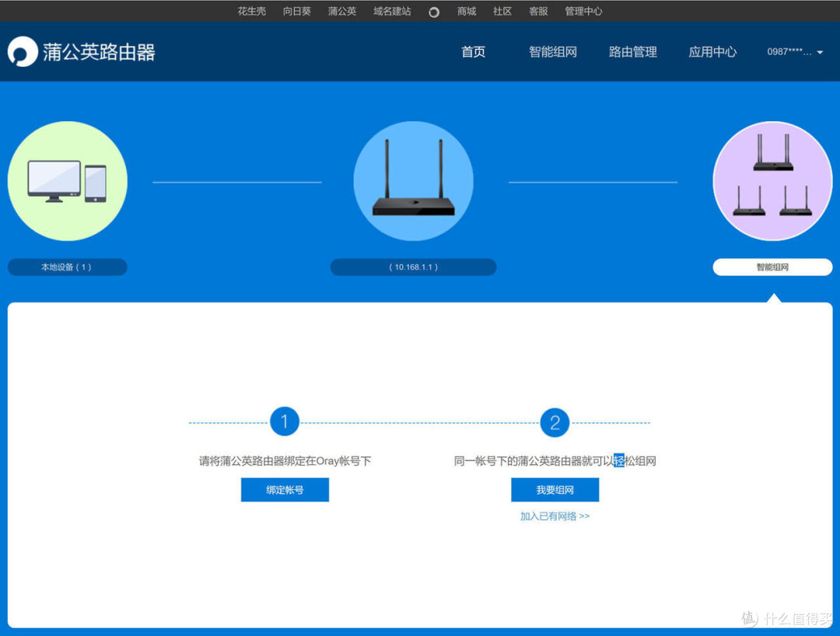Switch to 智能组网 nav tab
Screen dimensions: 840x636
pyautogui.click(x=553, y=52)
